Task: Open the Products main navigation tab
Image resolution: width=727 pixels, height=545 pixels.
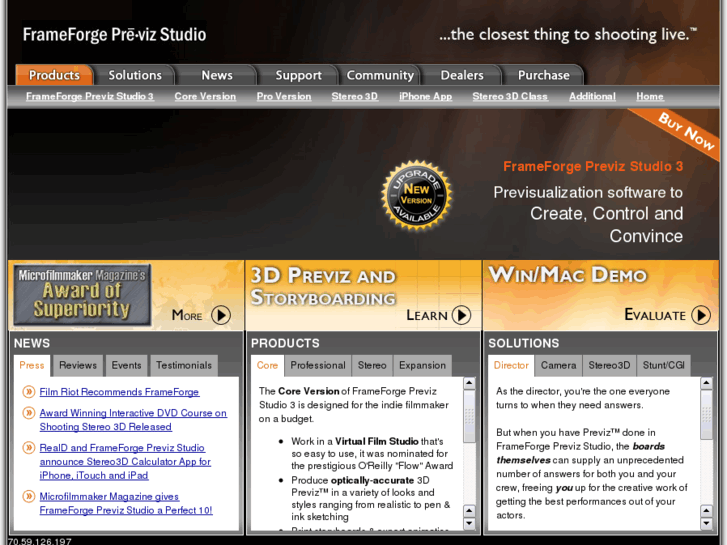Action: click(54, 75)
